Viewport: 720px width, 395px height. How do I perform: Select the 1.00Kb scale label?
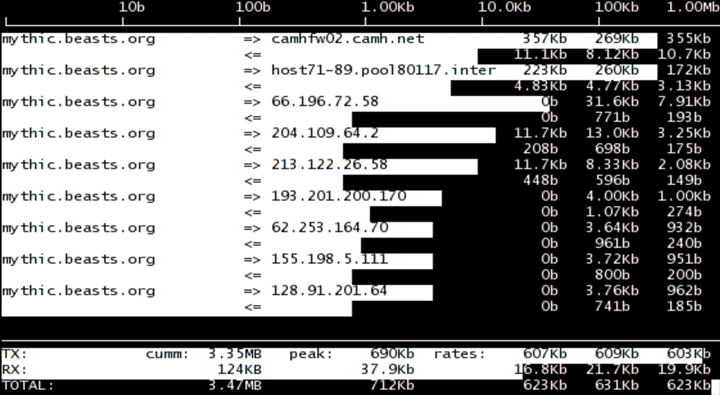coord(388,7)
